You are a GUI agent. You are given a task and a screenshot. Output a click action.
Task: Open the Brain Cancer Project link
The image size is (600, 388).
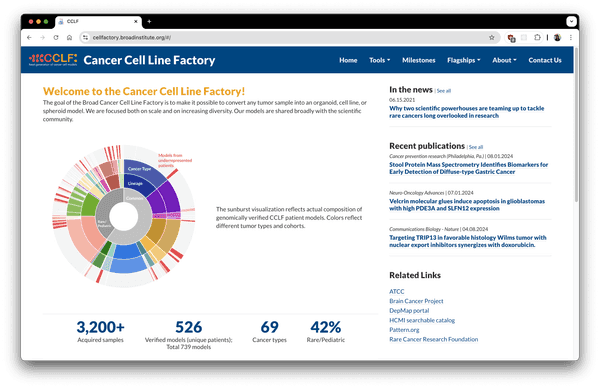click(416, 301)
